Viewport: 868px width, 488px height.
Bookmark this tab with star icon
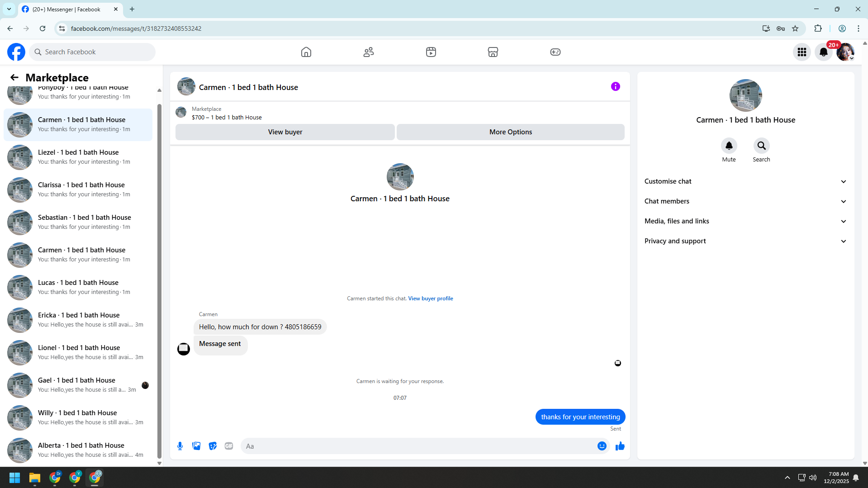point(795,28)
